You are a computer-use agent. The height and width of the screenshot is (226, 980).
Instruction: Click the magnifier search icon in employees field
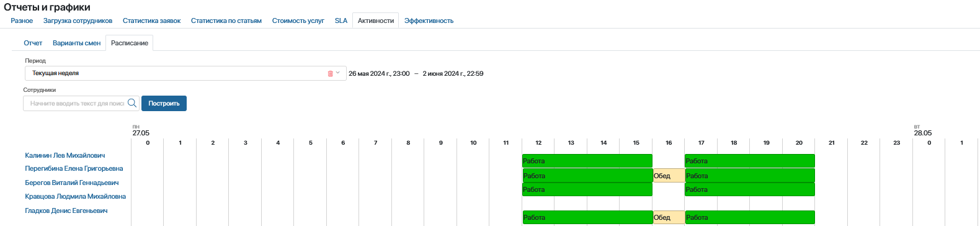[x=132, y=103]
